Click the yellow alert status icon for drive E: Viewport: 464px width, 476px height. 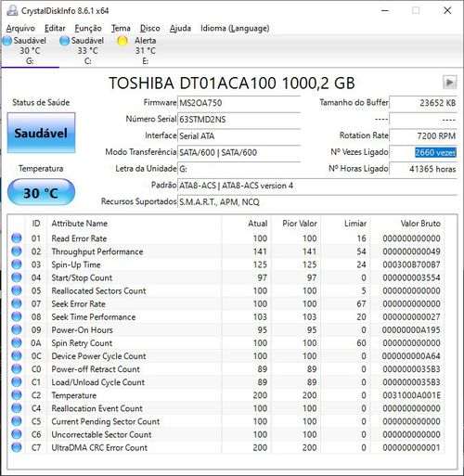click(x=122, y=41)
